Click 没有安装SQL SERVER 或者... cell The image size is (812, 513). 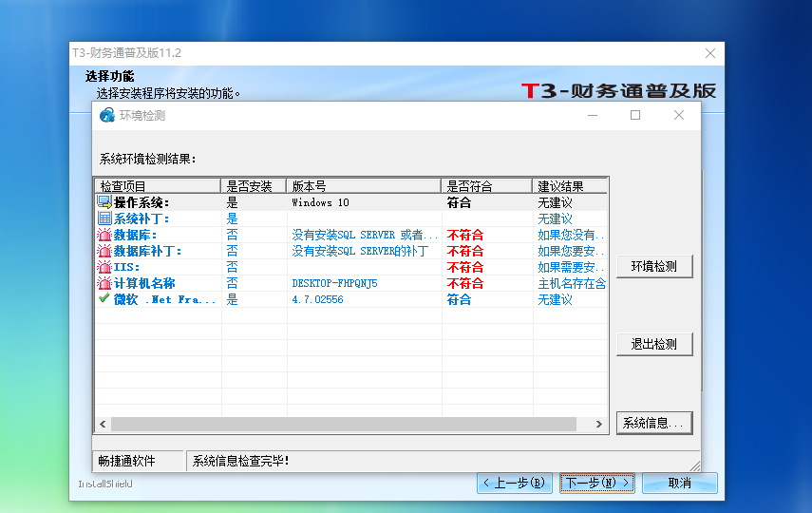tap(365, 235)
